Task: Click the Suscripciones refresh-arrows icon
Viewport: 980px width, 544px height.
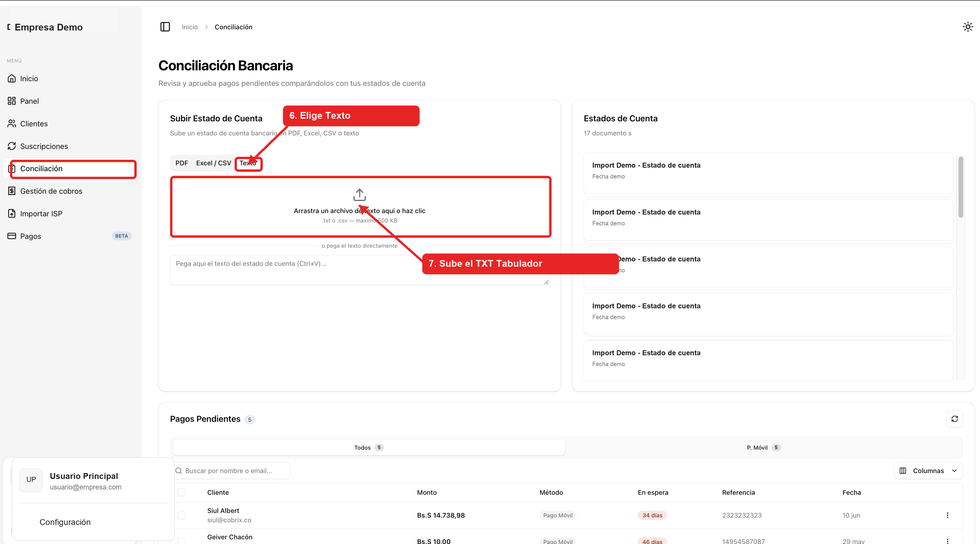Action: (12, 146)
